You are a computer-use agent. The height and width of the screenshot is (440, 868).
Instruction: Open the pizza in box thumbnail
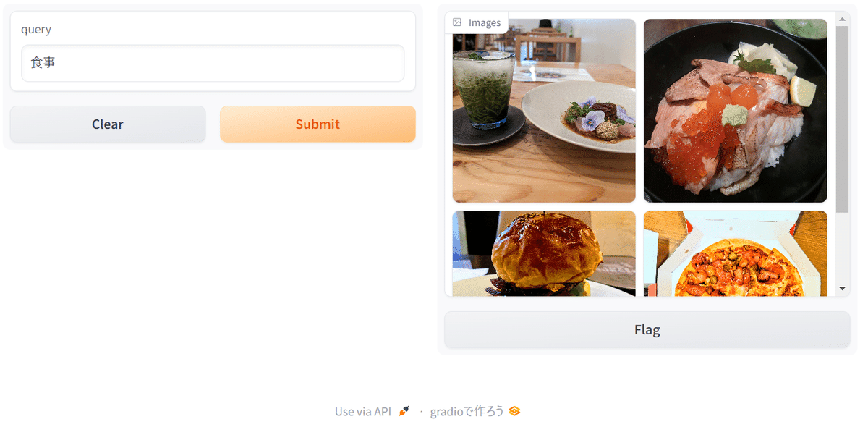click(735, 253)
